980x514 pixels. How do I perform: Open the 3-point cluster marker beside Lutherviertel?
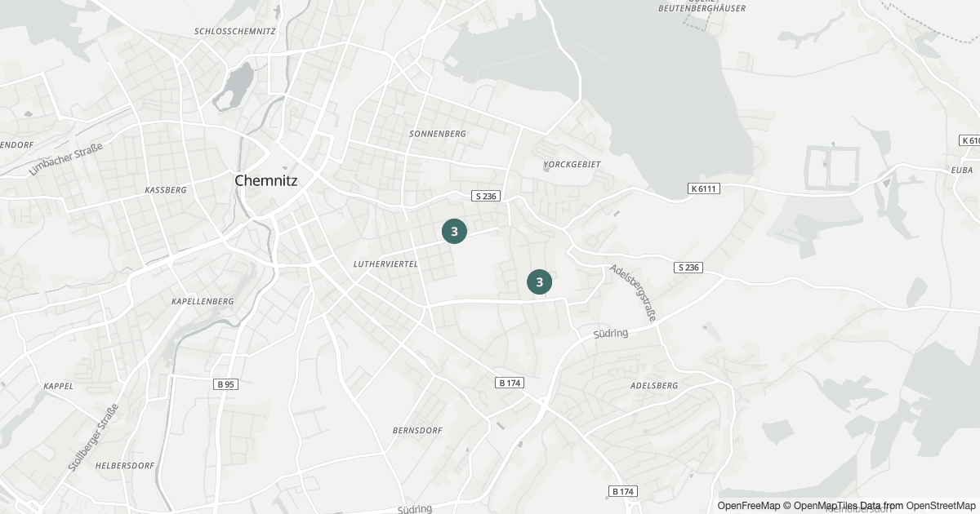pos(454,232)
